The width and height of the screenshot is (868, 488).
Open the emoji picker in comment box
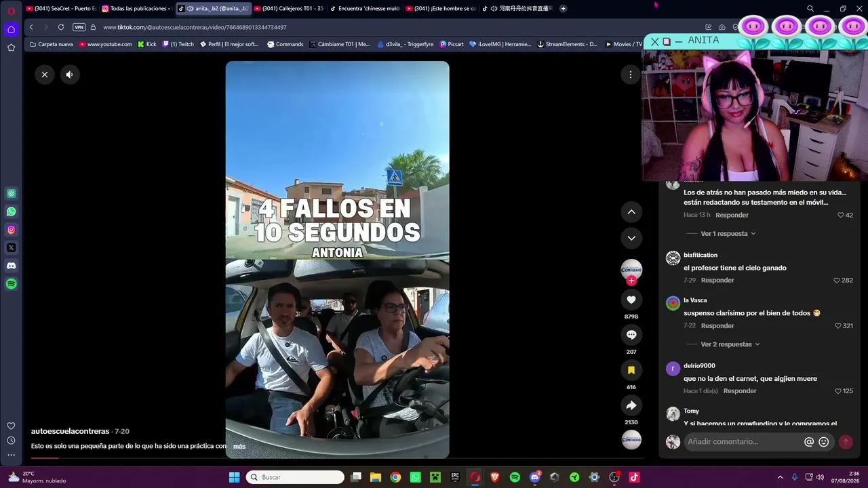824,442
